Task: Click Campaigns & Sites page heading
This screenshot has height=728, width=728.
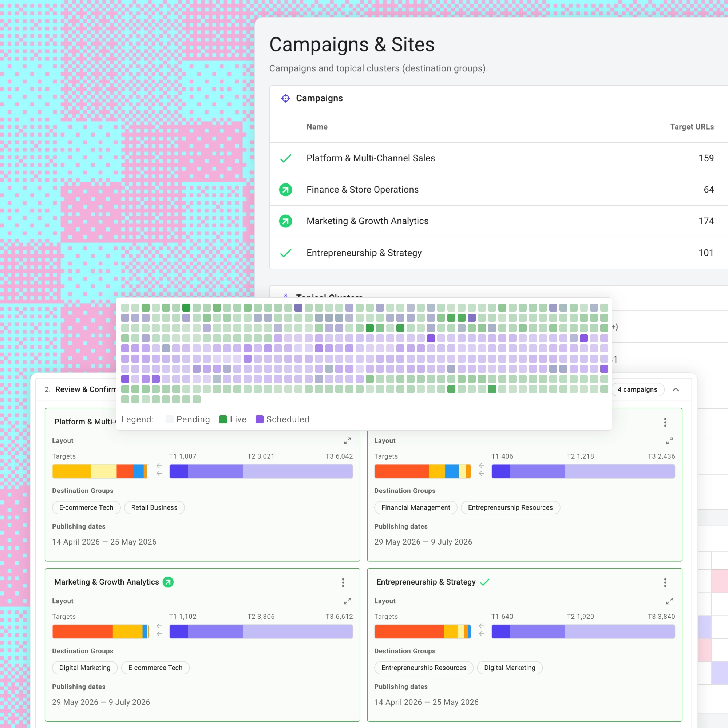Action: click(x=352, y=44)
